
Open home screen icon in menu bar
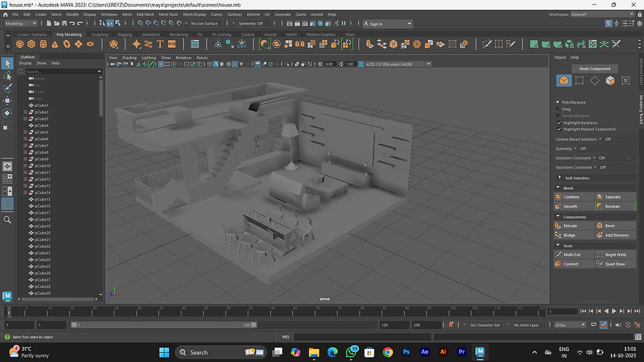[5, 14]
